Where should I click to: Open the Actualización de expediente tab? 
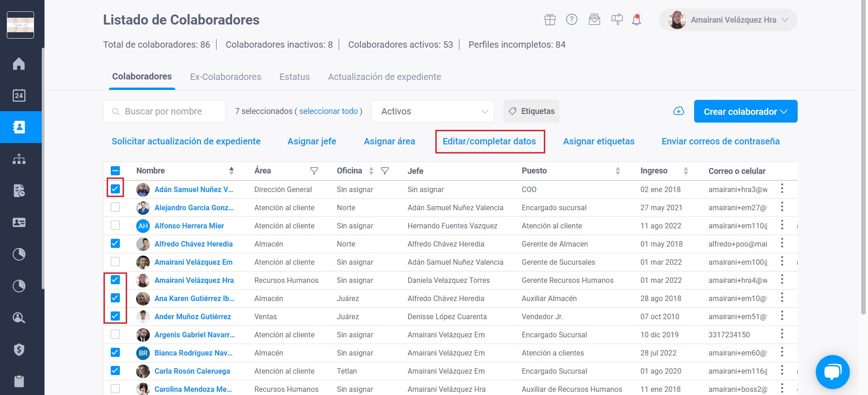click(385, 77)
